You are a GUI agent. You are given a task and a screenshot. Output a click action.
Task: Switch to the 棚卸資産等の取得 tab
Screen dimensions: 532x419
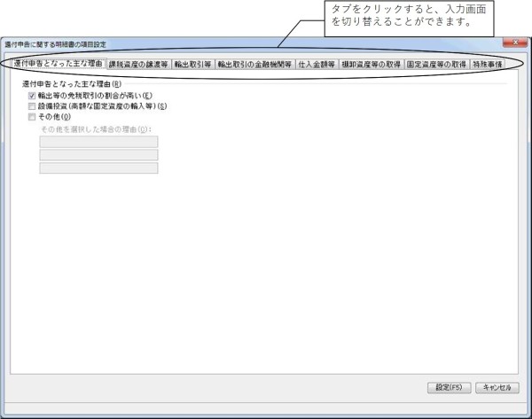pos(371,65)
